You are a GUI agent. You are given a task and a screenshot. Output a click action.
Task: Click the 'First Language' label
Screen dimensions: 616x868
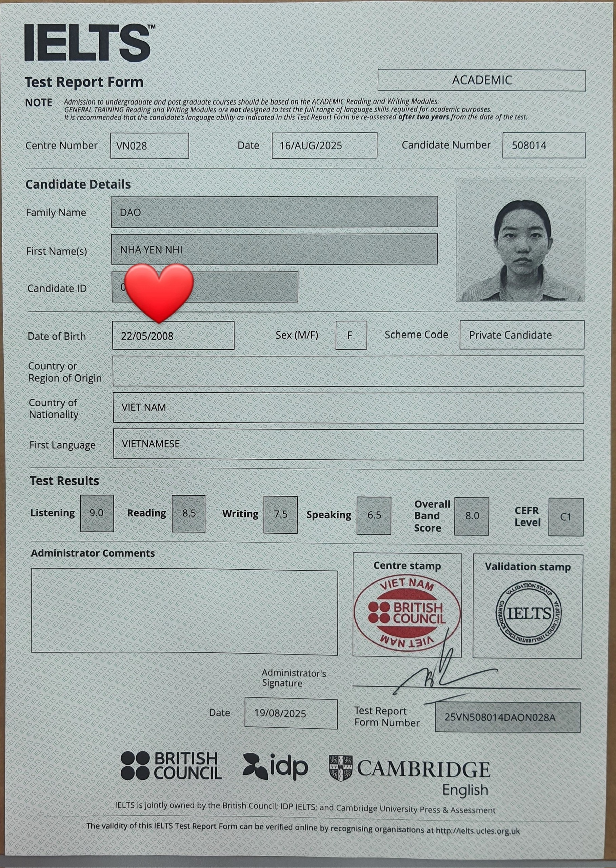(63, 445)
